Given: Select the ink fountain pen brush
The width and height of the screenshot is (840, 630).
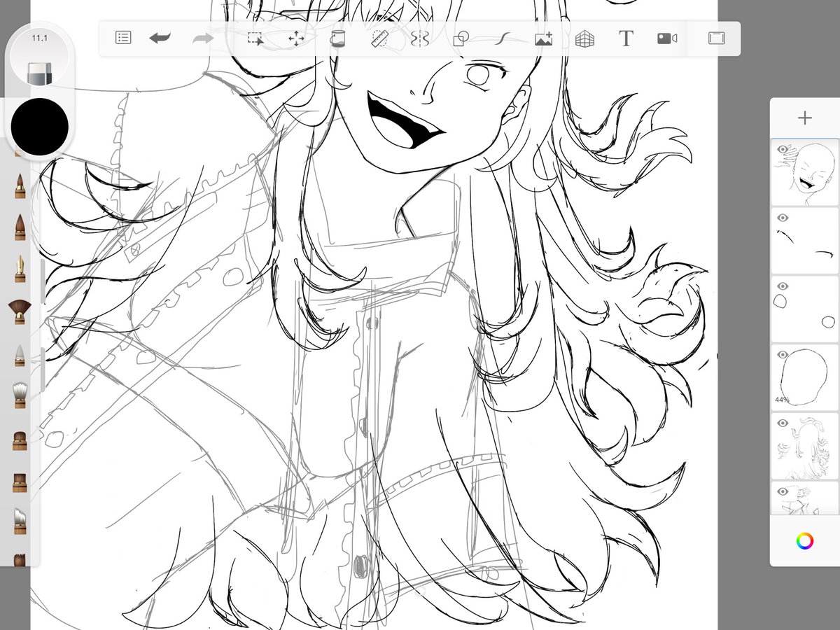Looking at the screenshot, I should [20, 268].
